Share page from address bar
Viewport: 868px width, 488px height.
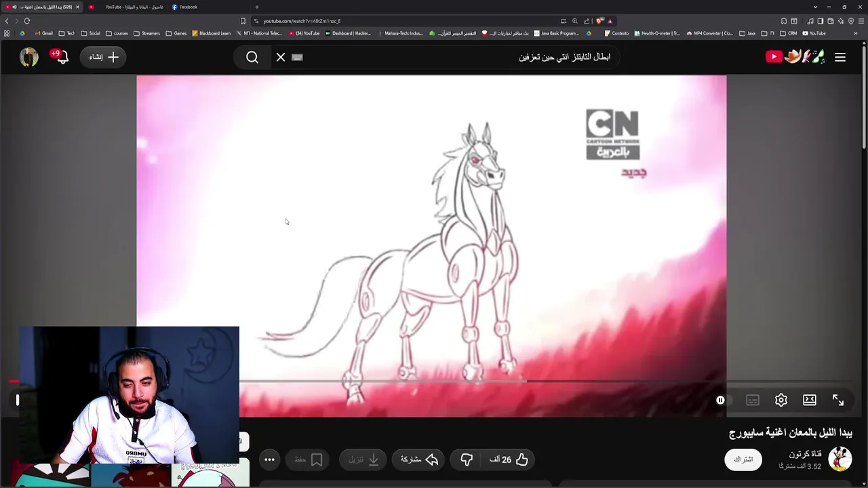point(587,21)
